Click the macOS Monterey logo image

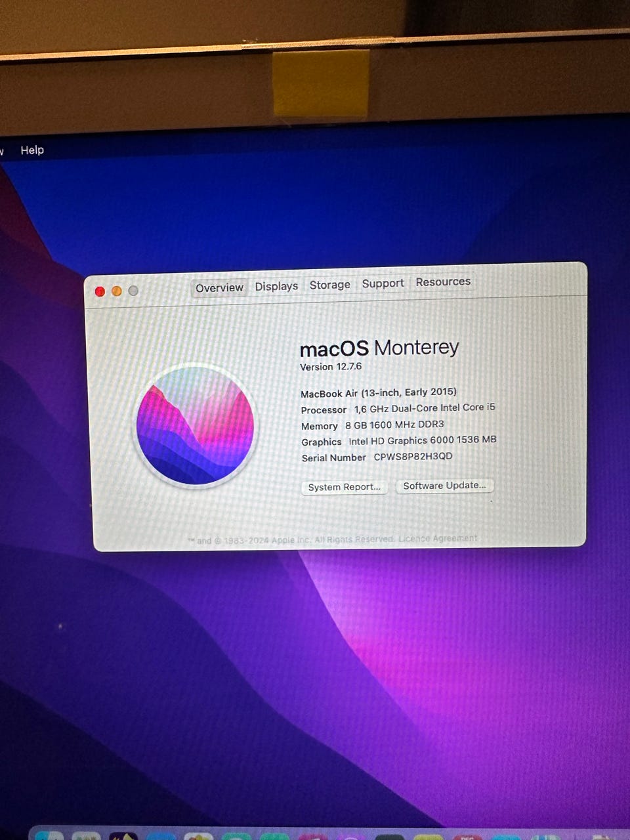[195, 425]
